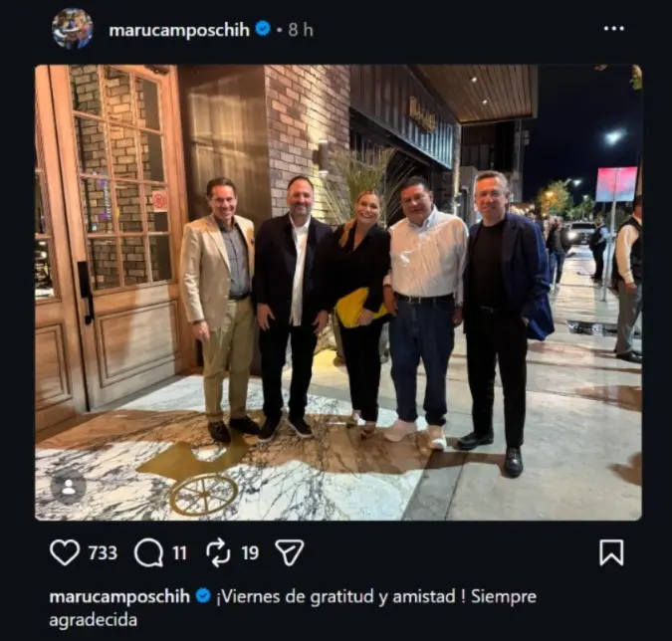The height and width of the screenshot is (641, 672).
Task: Open the 8 h post timestamp
Action: (301, 30)
